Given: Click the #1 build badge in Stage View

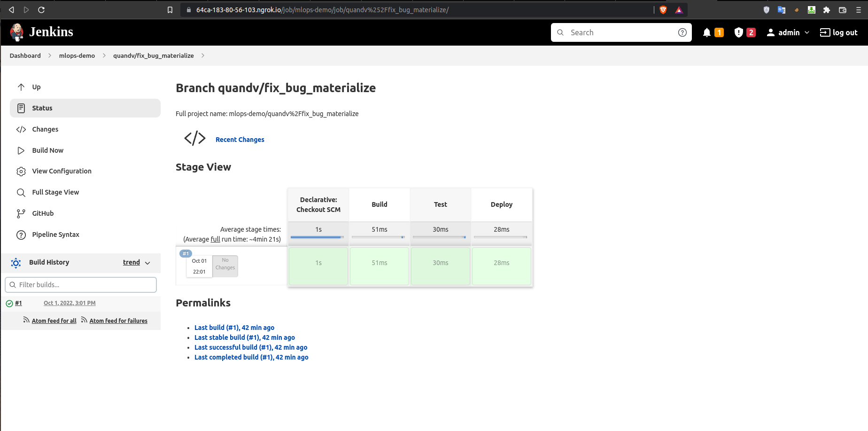Looking at the screenshot, I should point(186,253).
